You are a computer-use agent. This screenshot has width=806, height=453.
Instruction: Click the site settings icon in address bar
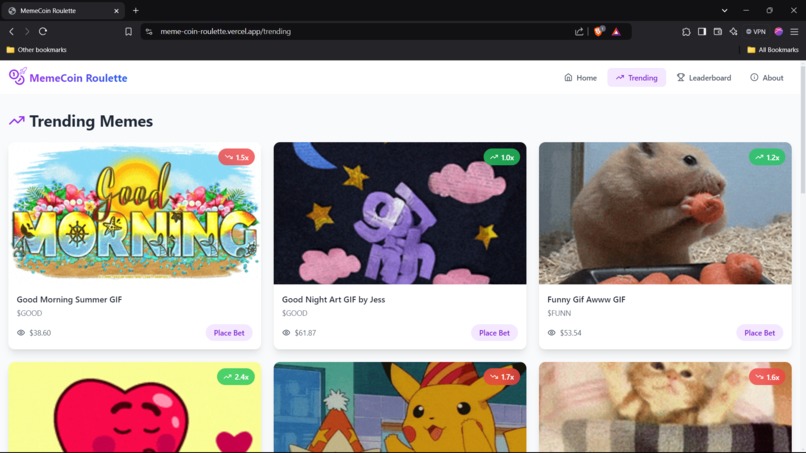(149, 31)
